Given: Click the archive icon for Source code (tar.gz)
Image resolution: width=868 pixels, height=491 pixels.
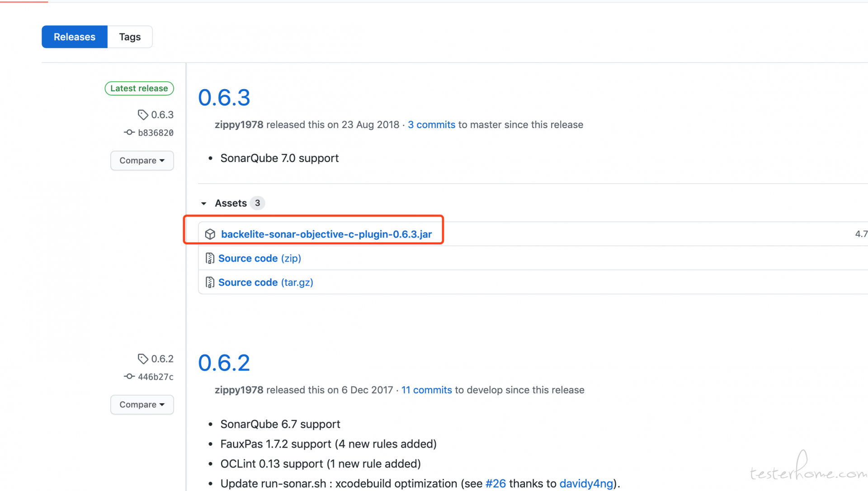Looking at the screenshot, I should pos(210,282).
